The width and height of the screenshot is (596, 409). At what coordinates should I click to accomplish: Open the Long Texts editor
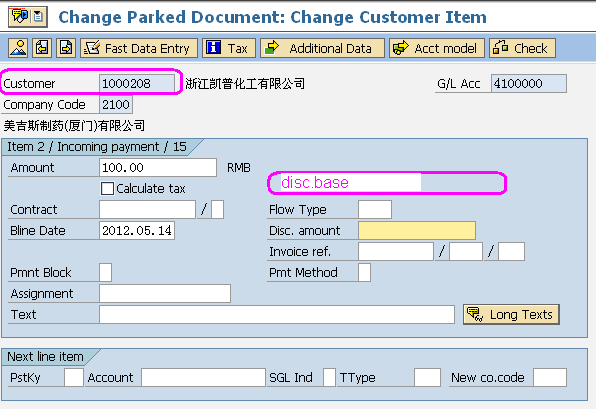pyautogui.click(x=511, y=314)
